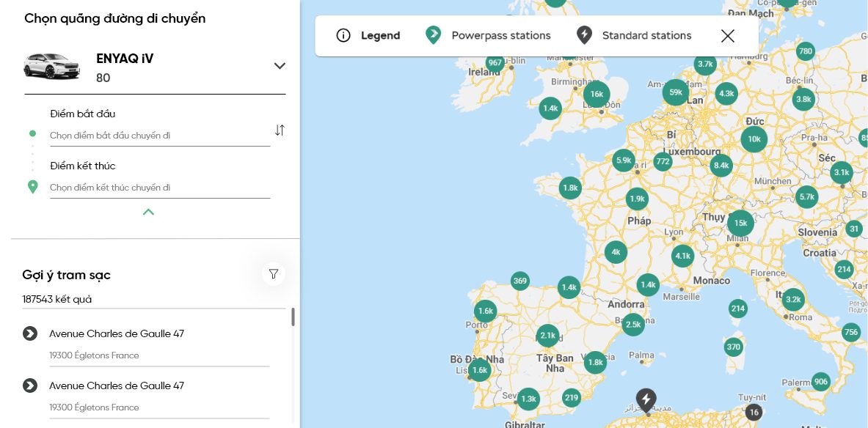The height and width of the screenshot is (428, 868).
Task: Select the 15k cluster near Milan
Action: tap(740, 223)
